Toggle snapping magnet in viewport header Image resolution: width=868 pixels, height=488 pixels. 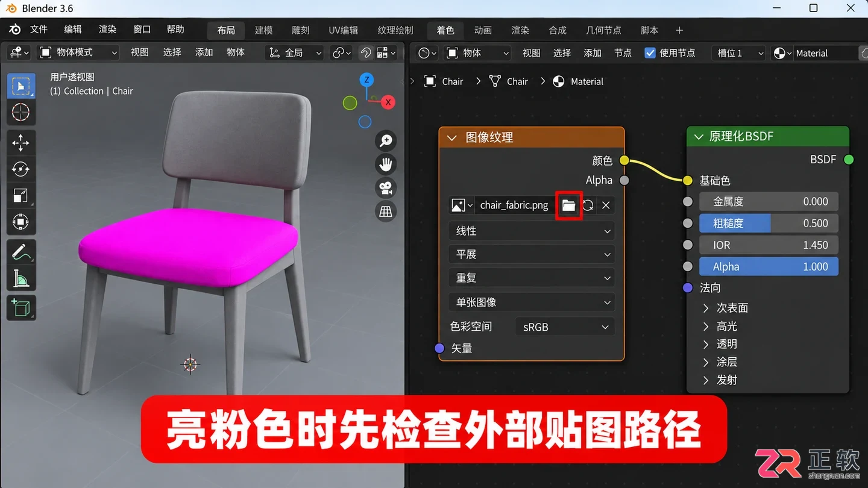point(366,53)
